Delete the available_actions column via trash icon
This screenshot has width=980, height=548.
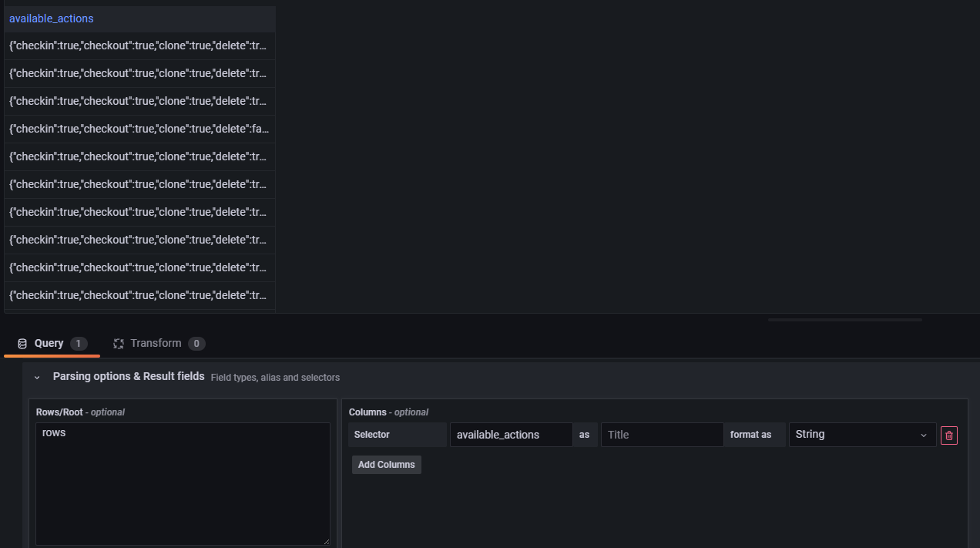948,435
